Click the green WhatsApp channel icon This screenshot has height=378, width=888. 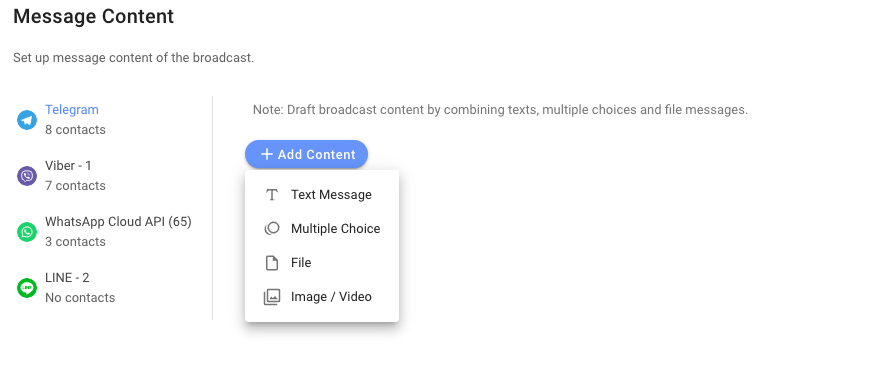coord(27,232)
